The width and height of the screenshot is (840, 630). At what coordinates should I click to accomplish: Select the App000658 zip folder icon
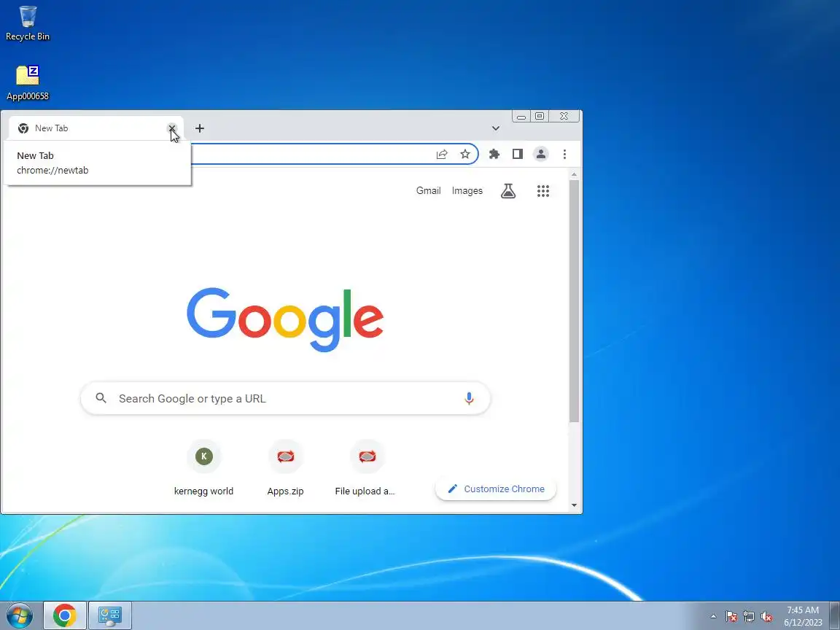(27, 83)
